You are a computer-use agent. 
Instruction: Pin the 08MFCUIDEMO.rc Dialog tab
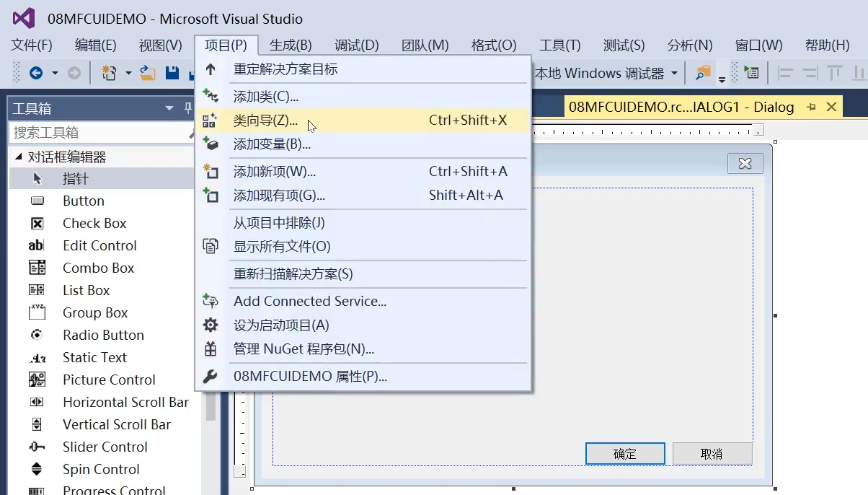[812, 107]
